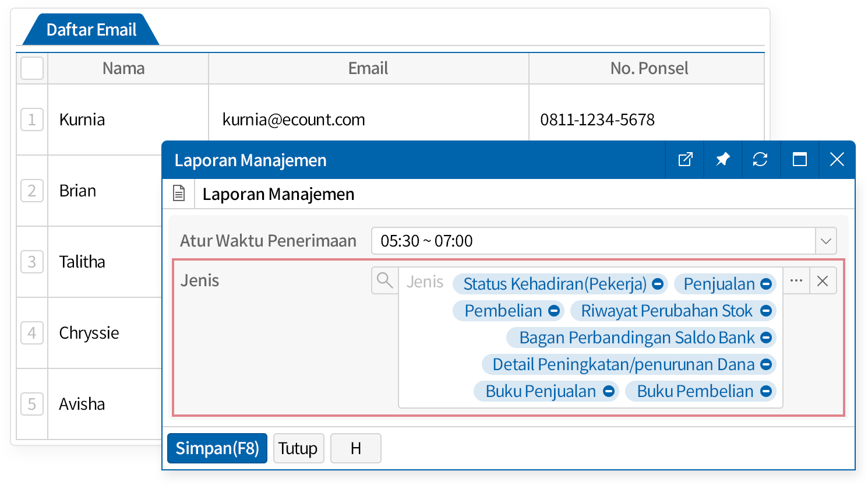Open more options ellipsis for Jenis
The height and width of the screenshot is (485, 868).
(796, 281)
